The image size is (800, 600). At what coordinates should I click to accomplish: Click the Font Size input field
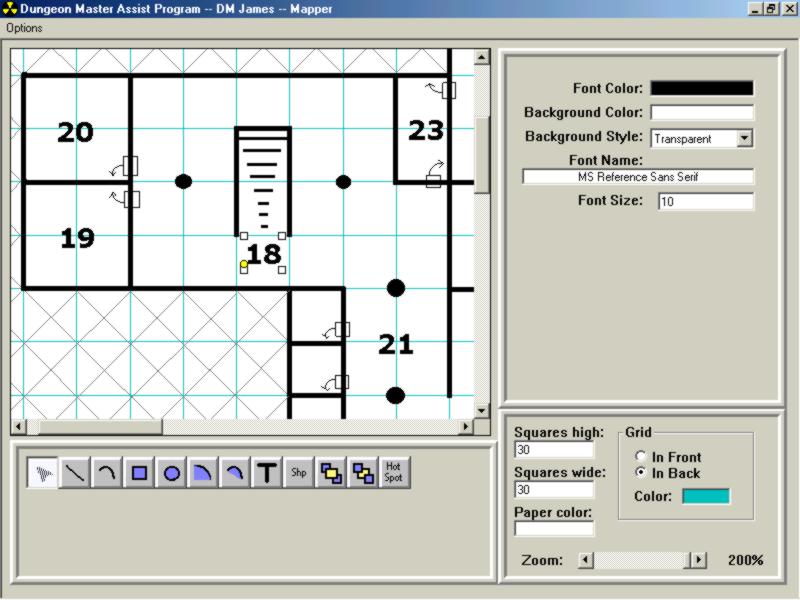click(x=705, y=201)
